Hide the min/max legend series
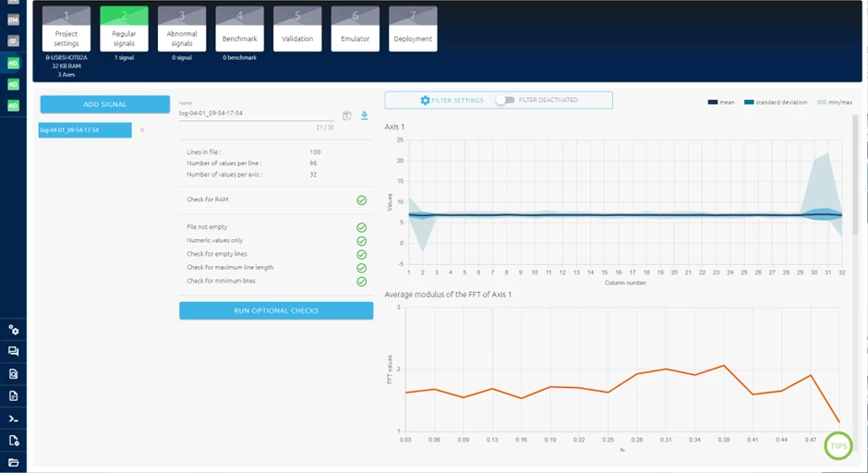The width and height of the screenshot is (868, 473). [835, 103]
